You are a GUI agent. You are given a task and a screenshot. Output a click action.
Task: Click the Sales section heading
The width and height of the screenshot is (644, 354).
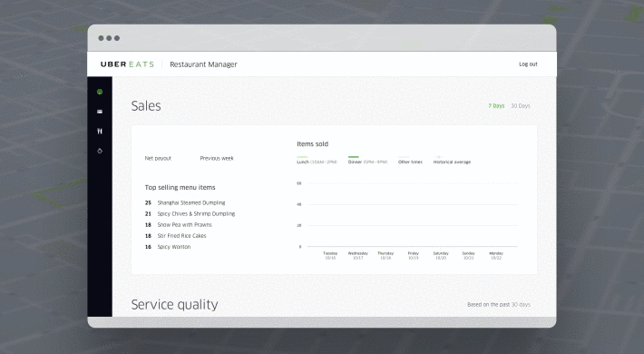tap(146, 105)
